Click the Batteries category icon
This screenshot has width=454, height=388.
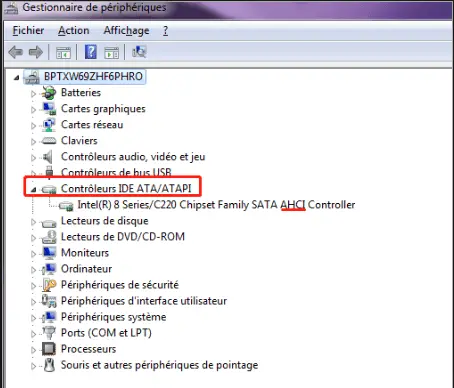pyautogui.click(x=49, y=93)
